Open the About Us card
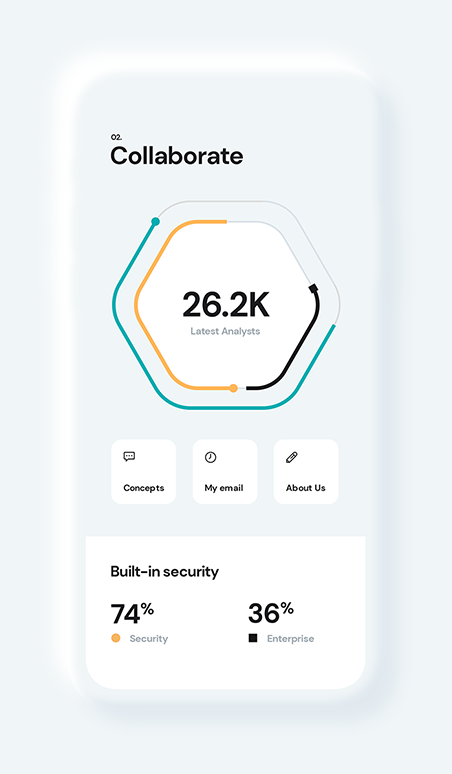This screenshot has width=452, height=774. [x=306, y=471]
